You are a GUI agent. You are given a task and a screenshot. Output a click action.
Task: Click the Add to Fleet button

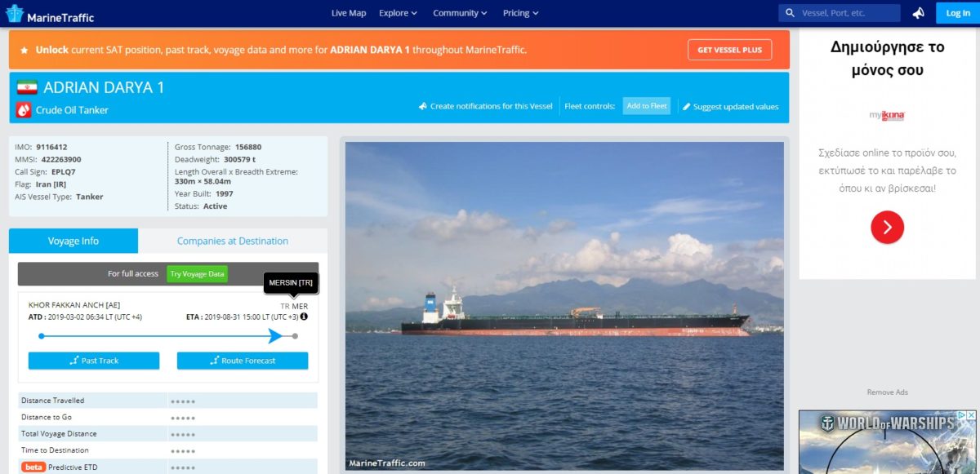pyautogui.click(x=647, y=106)
